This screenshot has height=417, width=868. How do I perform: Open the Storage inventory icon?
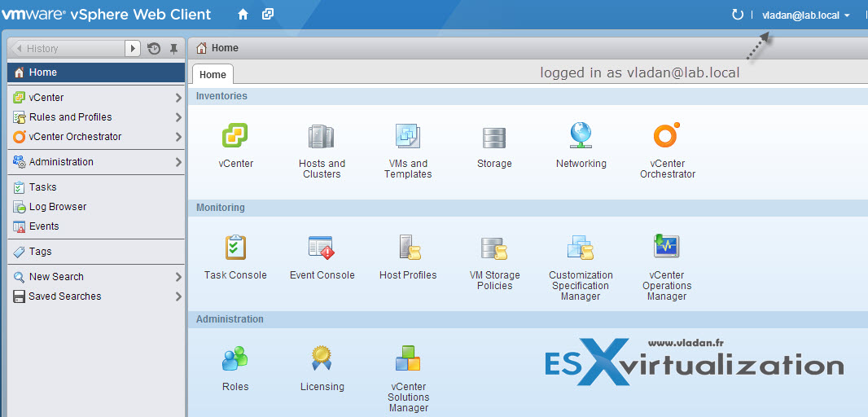pyautogui.click(x=493, y=138)
